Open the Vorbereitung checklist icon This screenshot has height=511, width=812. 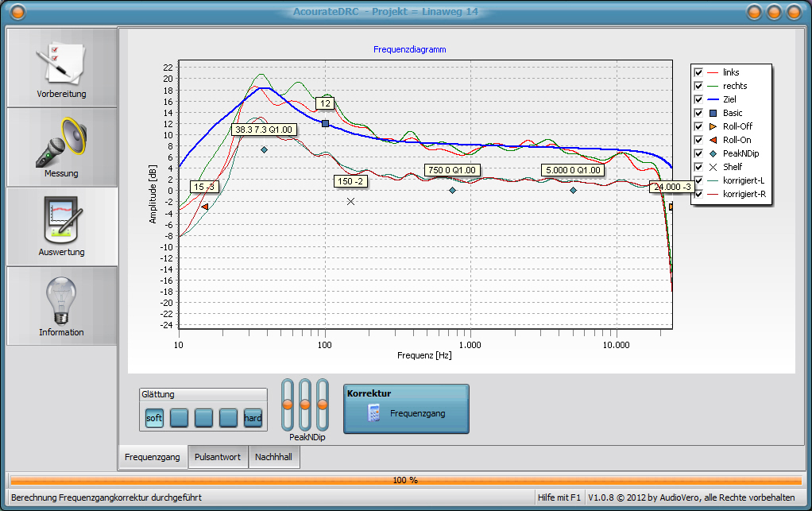[x=61, y=64]
